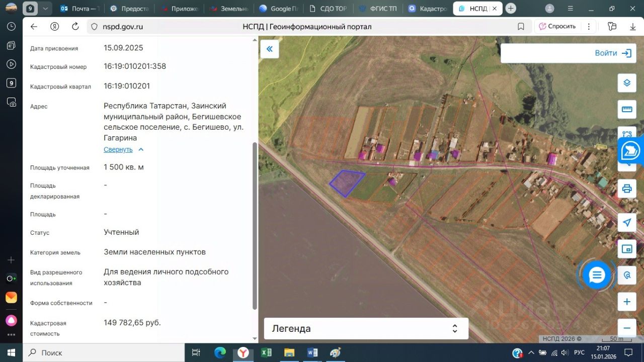Image resolution: width=644 pixels, height=362 pixels.
Task: Collapse the info panel with double-chevron button
Action: pyautogui.click(x=270, y=49)
